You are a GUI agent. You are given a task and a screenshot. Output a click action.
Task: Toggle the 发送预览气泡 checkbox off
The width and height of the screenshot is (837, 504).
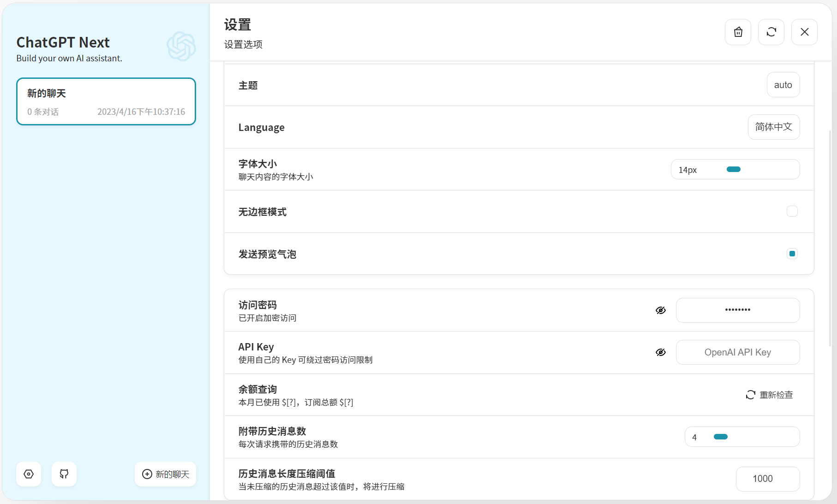[792, 254]
